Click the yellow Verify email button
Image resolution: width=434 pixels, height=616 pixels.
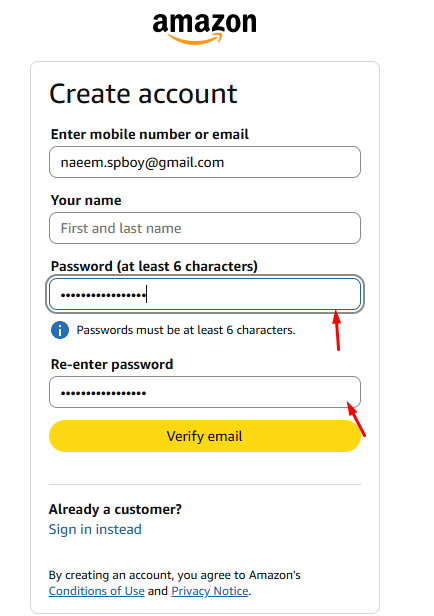205,436
